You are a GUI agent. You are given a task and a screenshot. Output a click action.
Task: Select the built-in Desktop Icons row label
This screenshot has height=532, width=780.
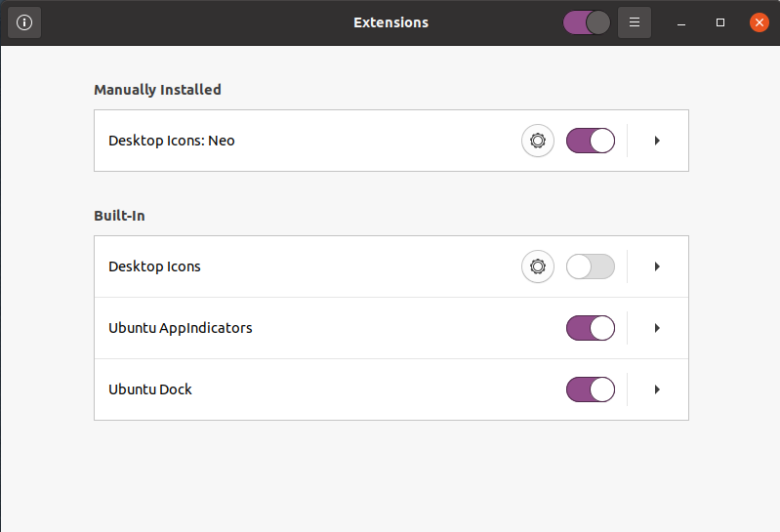pyautogui.click(x=154, y=266)
